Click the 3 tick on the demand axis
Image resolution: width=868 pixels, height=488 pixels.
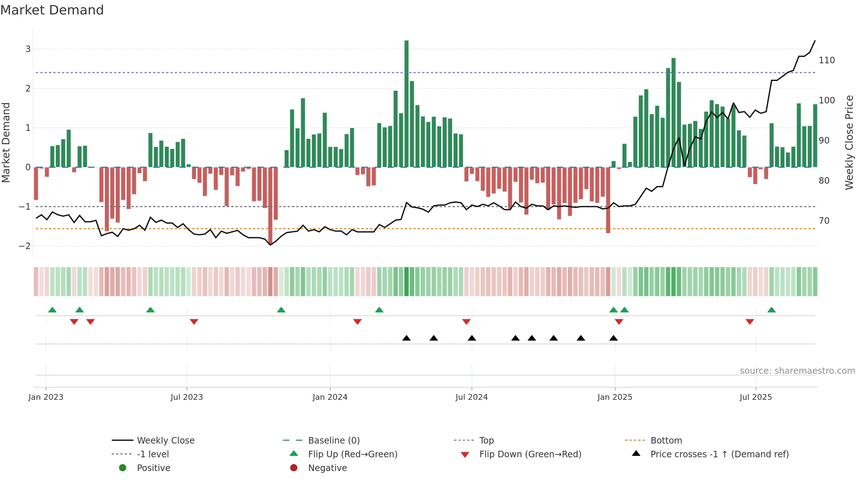(x=28, y=49)
